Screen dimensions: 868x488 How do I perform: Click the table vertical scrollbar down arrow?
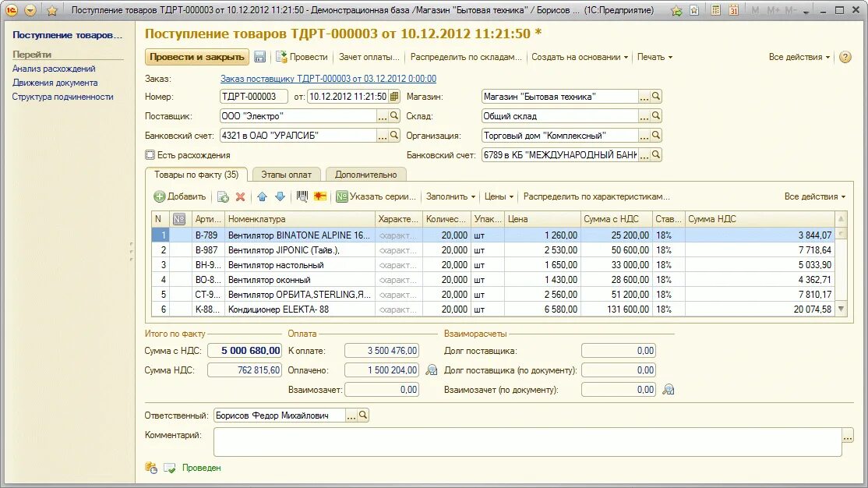[841, 309]
